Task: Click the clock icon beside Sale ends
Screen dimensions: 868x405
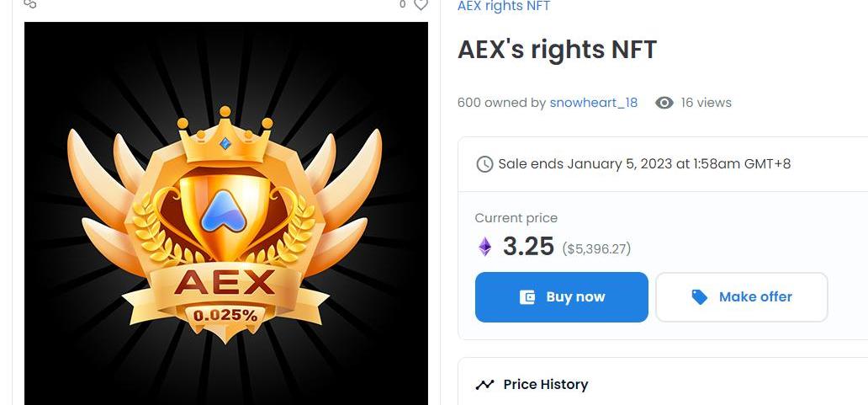Action: click(x=484, y=164)
